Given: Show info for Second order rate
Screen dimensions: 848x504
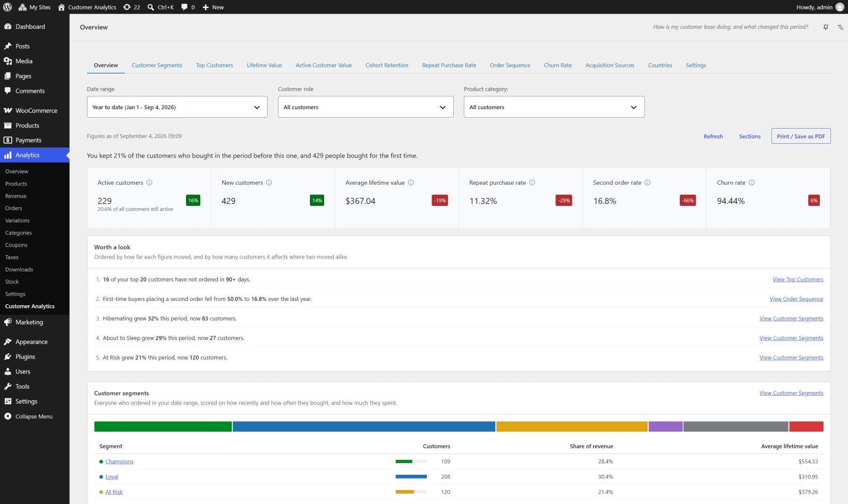Looking at the screenshot, I should pyautogui.click(x=647, y=183).
